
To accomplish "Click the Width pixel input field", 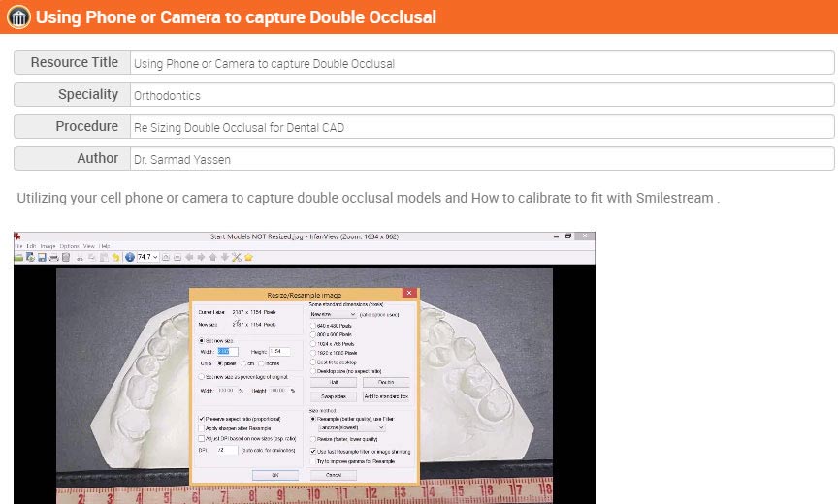I will 228,351.
